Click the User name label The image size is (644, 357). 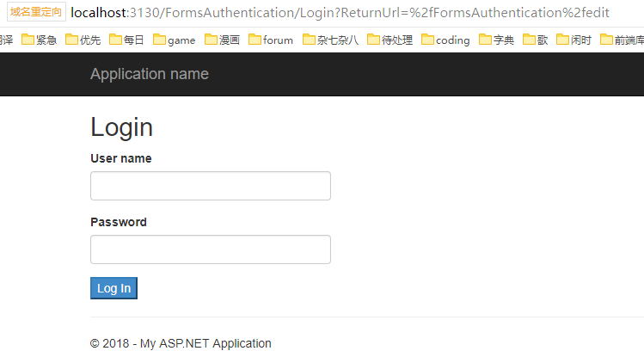(121, 158)
